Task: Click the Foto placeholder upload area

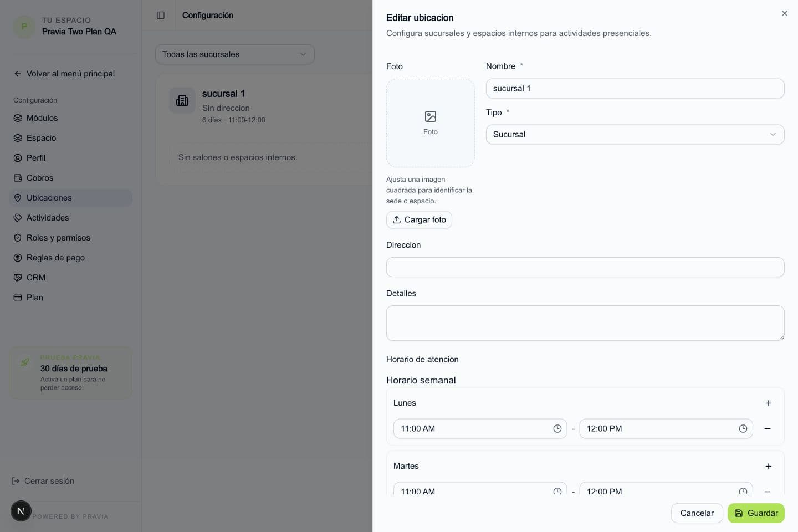Action: point(431,123)
